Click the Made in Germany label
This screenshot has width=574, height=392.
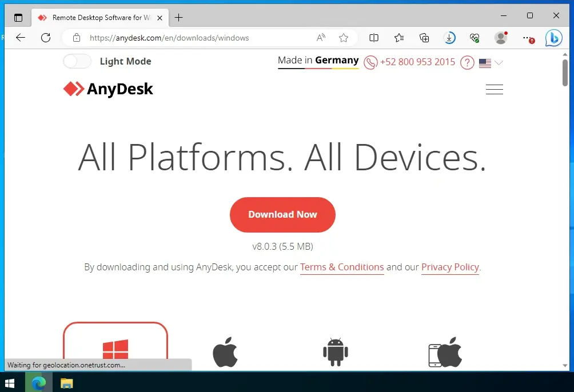318,61
